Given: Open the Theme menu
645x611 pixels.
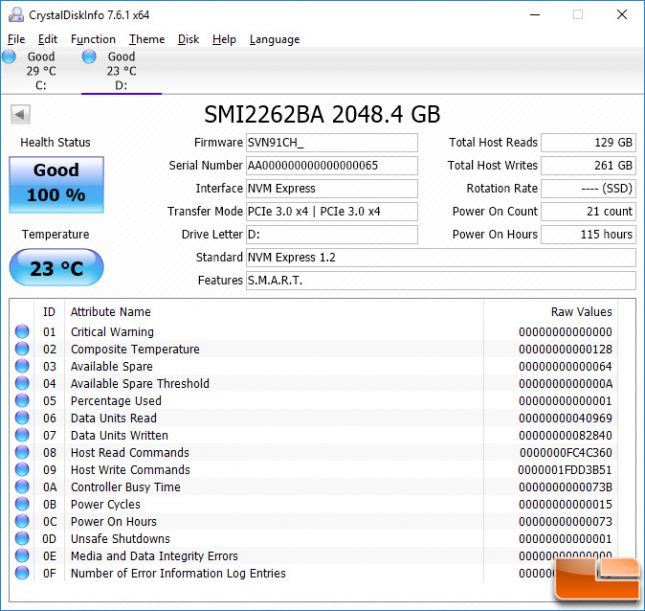Looking at the screenshot, I should pos(147,39).
